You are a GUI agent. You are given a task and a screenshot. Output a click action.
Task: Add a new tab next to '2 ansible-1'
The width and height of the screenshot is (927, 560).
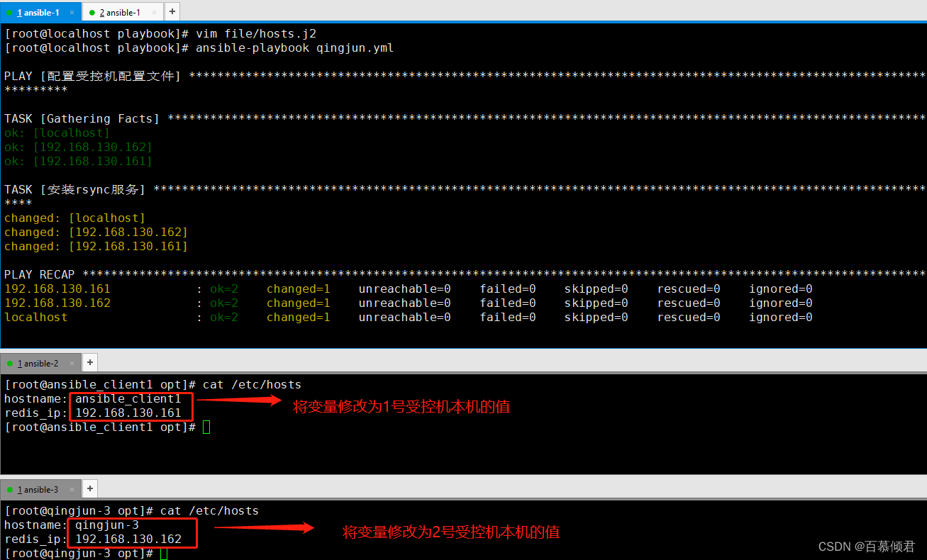click(172, 12)
